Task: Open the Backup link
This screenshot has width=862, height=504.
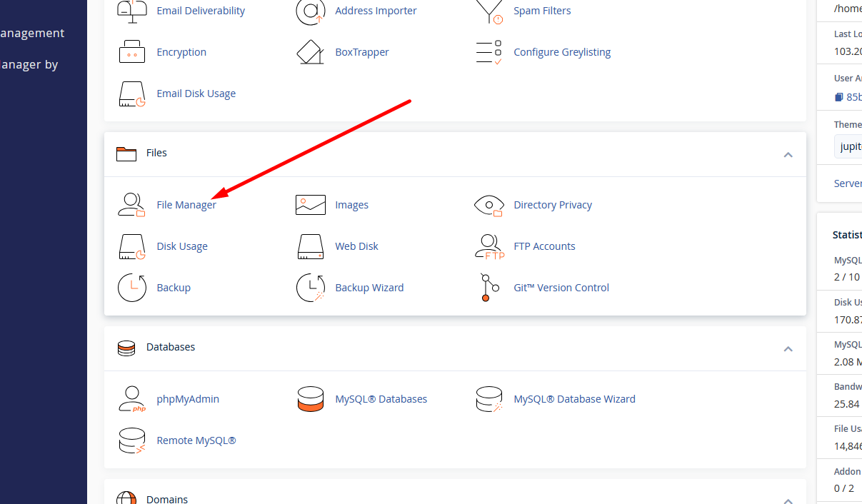Action: point(174,288)
